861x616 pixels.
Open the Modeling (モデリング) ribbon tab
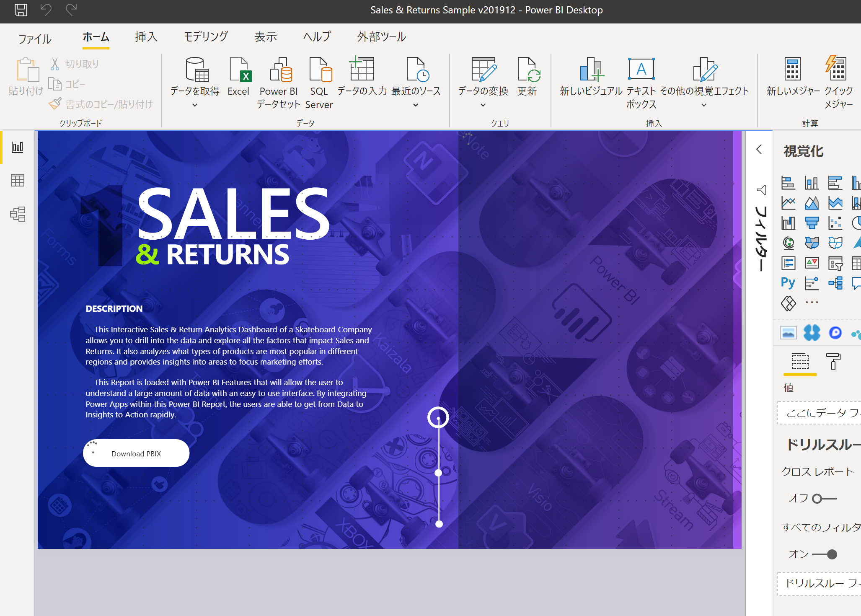[206, 37]
